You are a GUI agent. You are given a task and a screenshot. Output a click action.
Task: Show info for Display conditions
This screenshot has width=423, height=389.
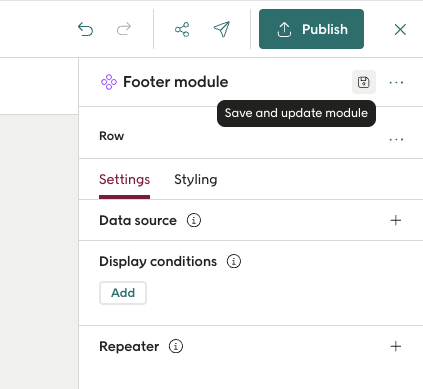click(x=234, y=261)
